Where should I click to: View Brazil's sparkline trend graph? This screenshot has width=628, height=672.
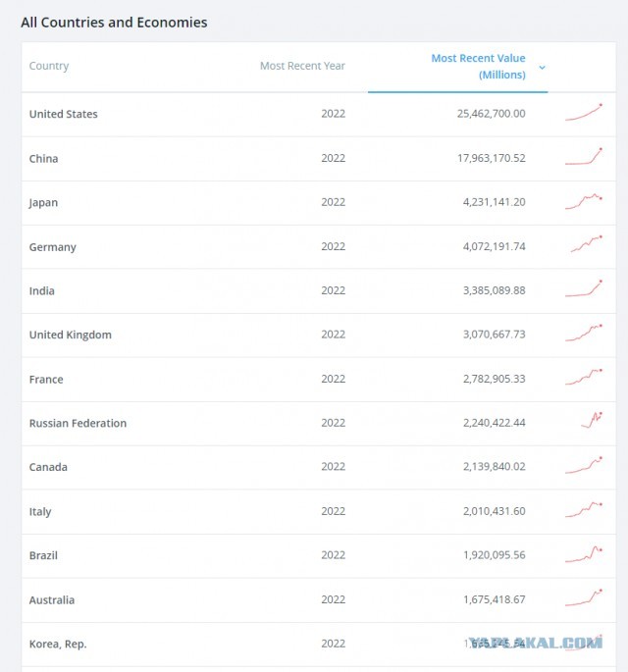(584, 554)
